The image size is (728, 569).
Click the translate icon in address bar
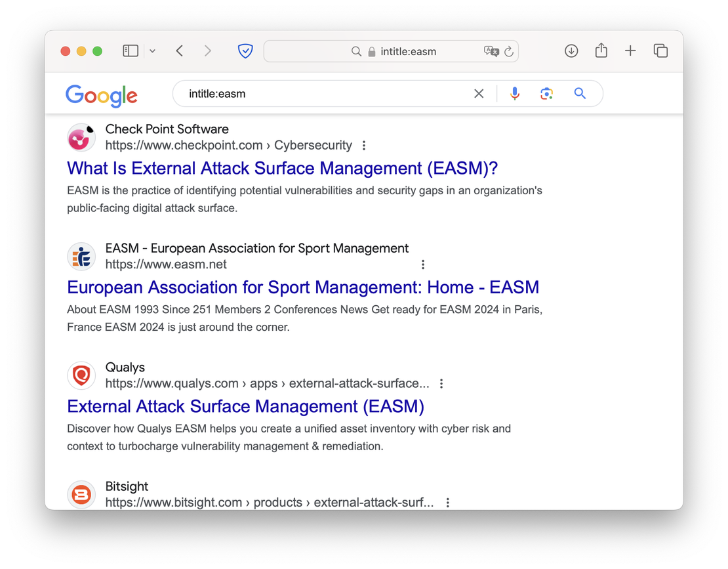tap(491, 51)
